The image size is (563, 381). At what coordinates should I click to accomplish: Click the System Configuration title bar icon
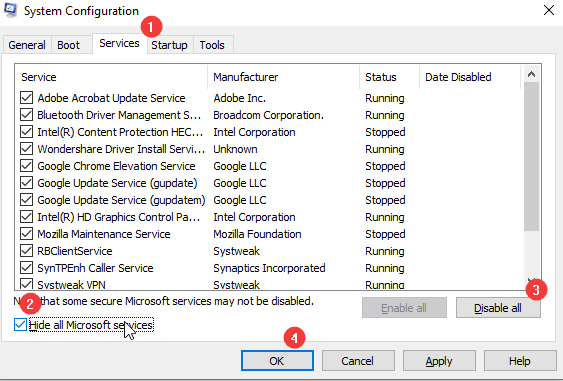click(11, 10)
